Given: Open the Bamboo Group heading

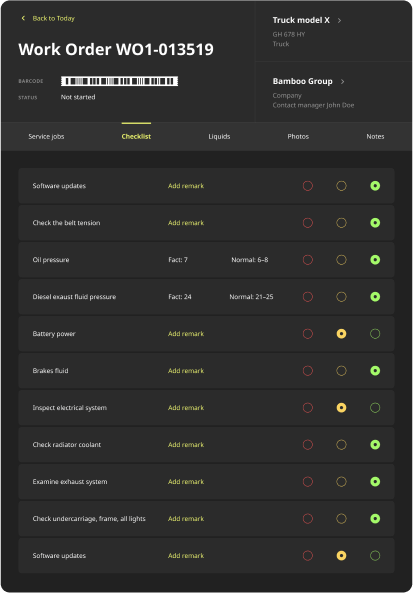Looking at the screenshot, I should (x=303, y=81).
